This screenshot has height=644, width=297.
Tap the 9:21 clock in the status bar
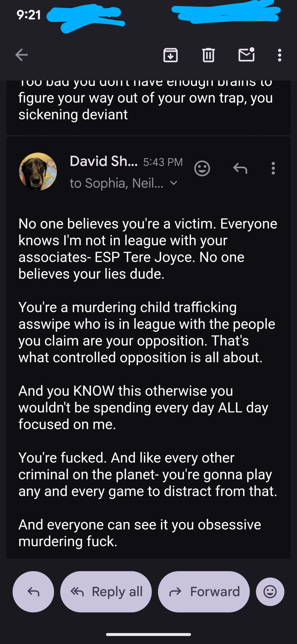click(29, 15)
